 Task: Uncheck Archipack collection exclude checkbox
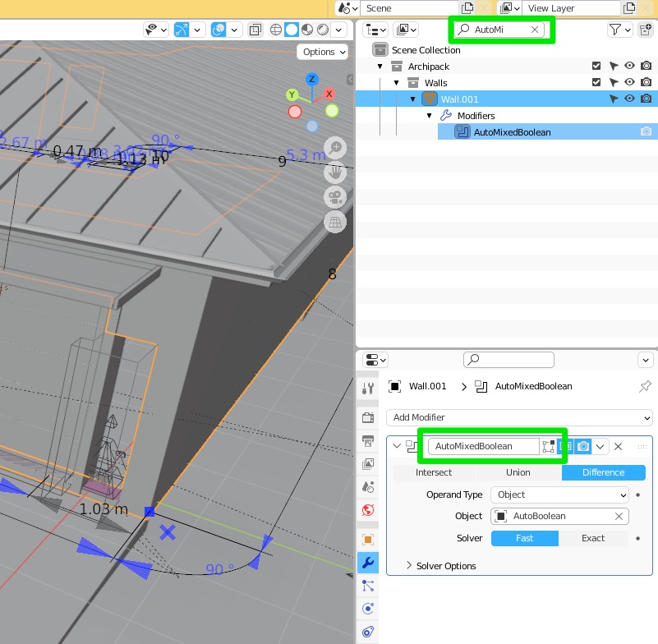pyautogui.click(x=596, y=66)
